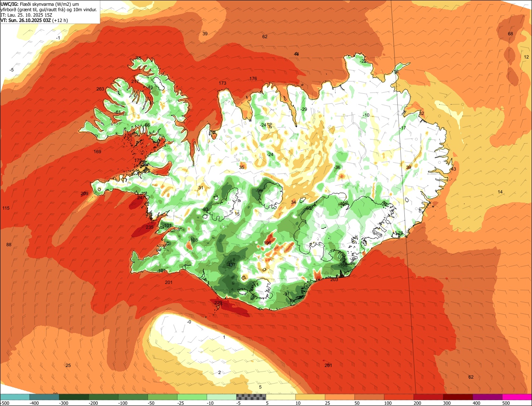Select the -25 to -10 light green legend swatch
532x406 pixels.
(x=192, y=397)
